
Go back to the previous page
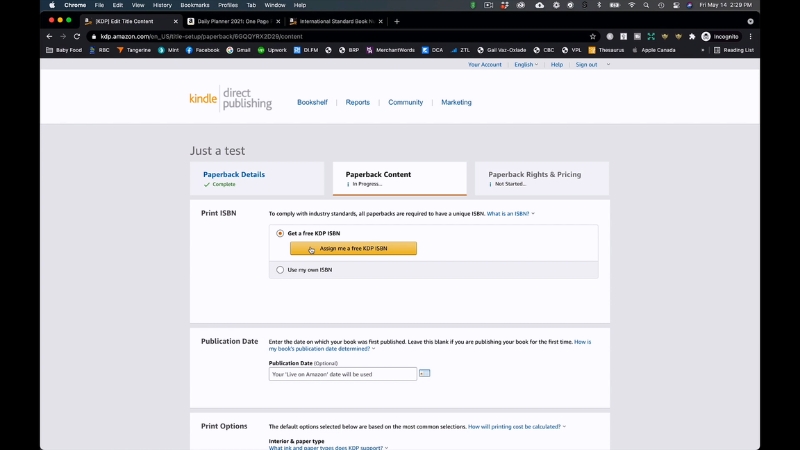pyautogui.click(x=49, y=36)
